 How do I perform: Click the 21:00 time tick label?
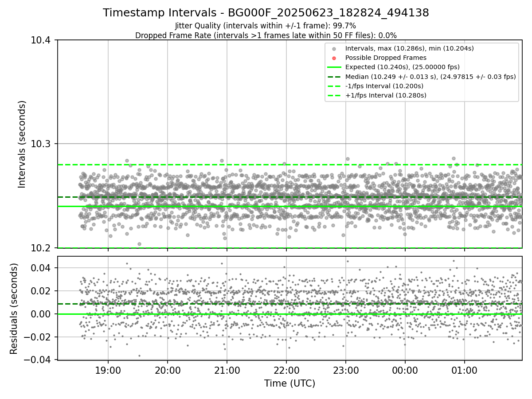click(227, 370)
